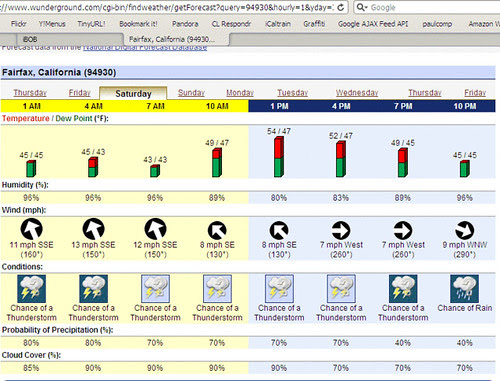Click the 85% cloud cover value

[31, 368]
